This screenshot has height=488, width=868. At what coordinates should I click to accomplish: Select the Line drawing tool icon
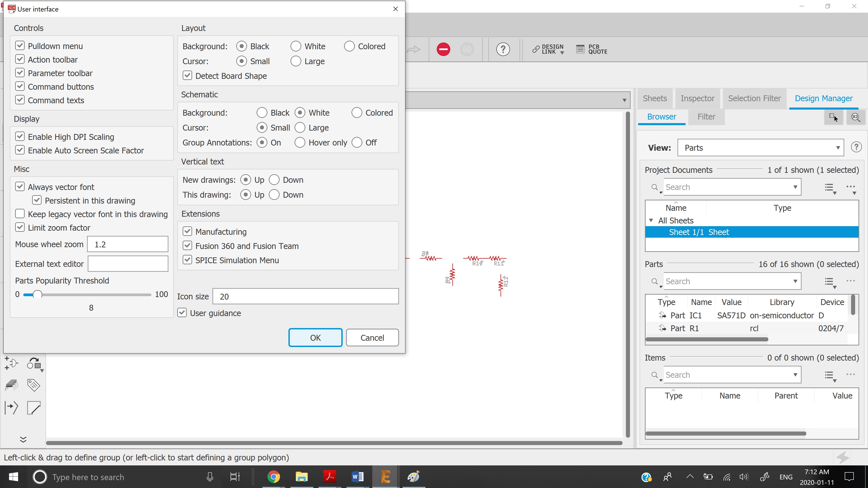[34, 408]
